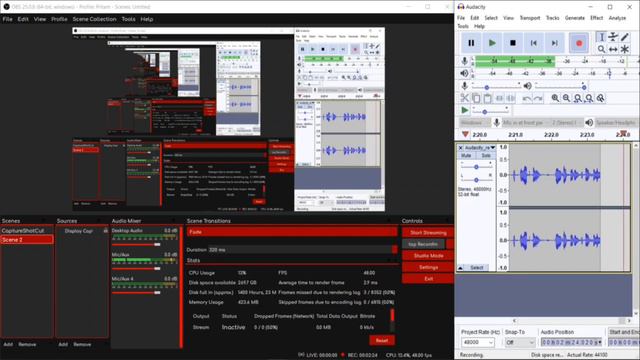
Task: Click Studio Mode in OBS Controls
Action: [x=428, y=256]
